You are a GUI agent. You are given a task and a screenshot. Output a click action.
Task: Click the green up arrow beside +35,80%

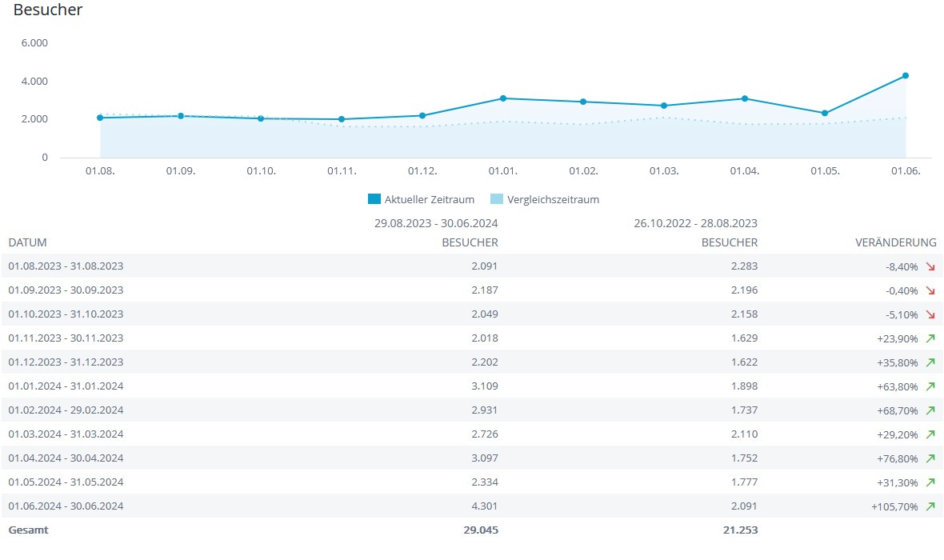pos(930,362)
